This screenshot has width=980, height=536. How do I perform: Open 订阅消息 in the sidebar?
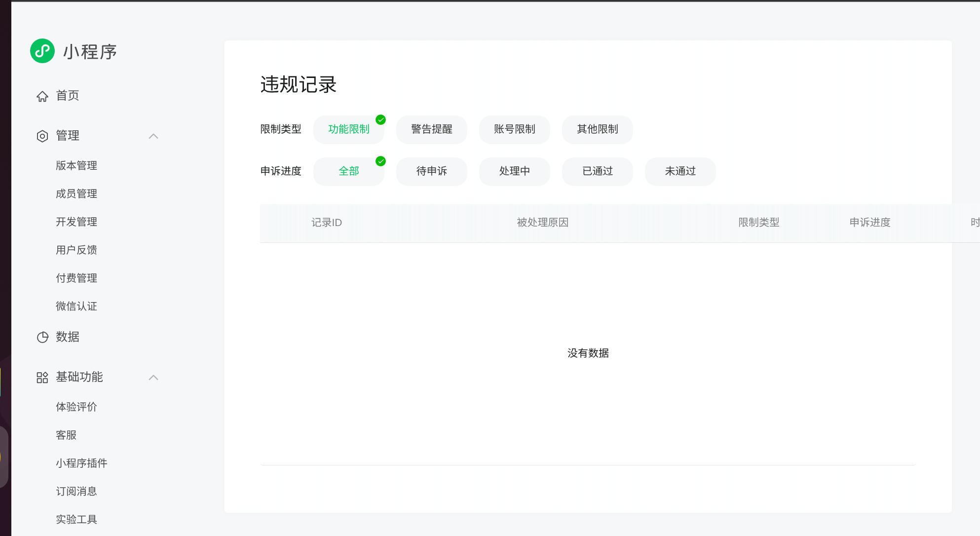(x=76, y=491)
